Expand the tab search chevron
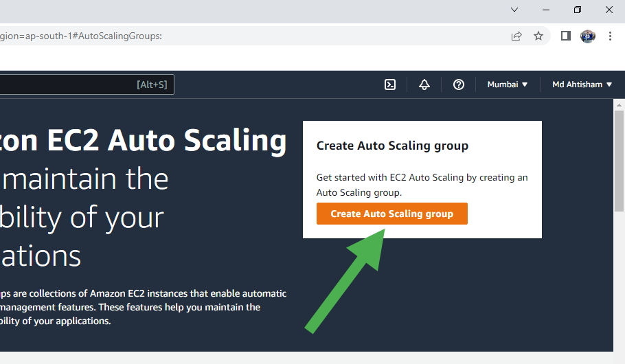The image size is (625, 364). click(514, 10)
